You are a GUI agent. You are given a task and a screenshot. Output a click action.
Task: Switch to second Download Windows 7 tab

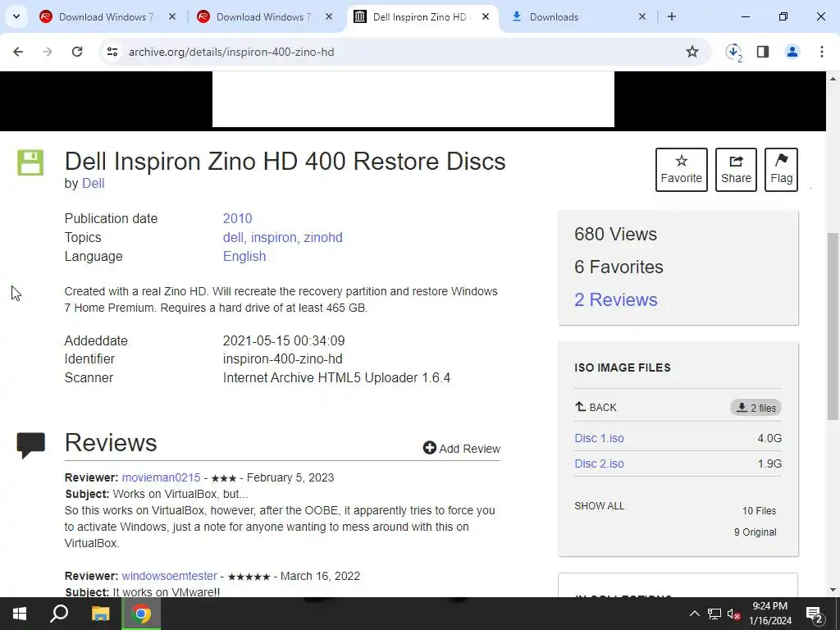point(264,16)
